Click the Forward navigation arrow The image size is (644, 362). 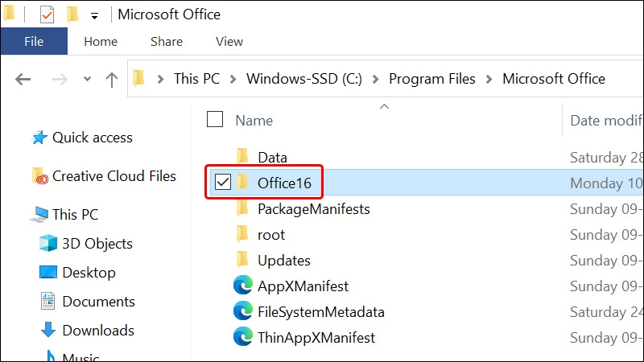tap(60, 79)
